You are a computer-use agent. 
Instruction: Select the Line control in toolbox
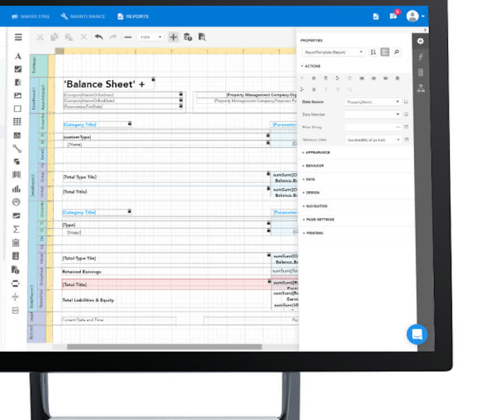pos(17,148)
